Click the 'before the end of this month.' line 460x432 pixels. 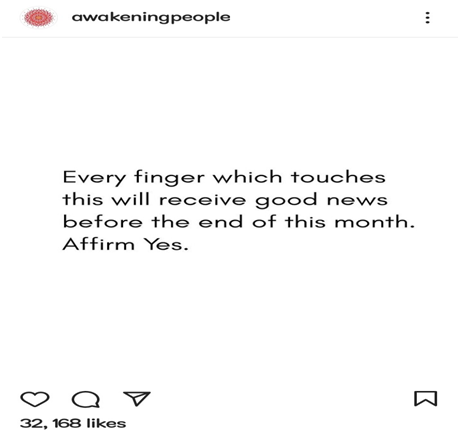point(239,222)
